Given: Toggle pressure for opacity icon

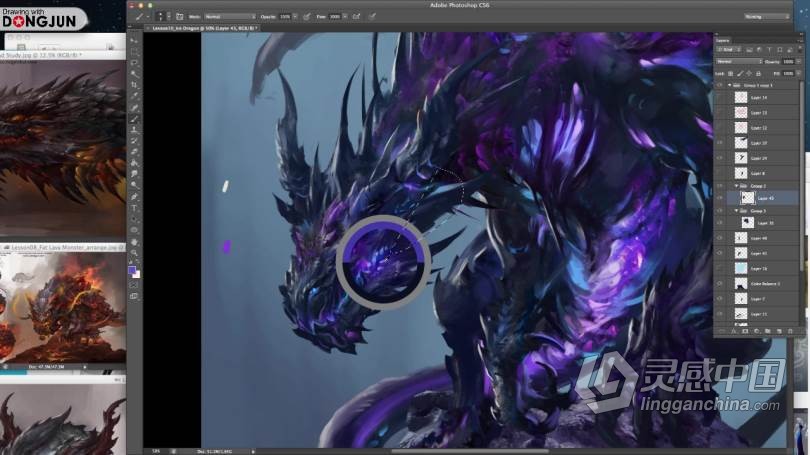Looking at the screenshot, I should [x=307, y=17].
